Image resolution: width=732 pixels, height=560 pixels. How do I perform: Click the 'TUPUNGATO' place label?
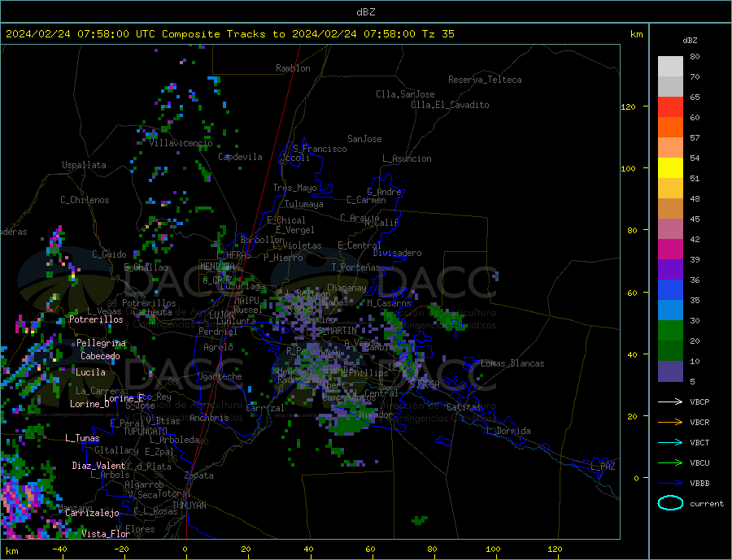145,432
